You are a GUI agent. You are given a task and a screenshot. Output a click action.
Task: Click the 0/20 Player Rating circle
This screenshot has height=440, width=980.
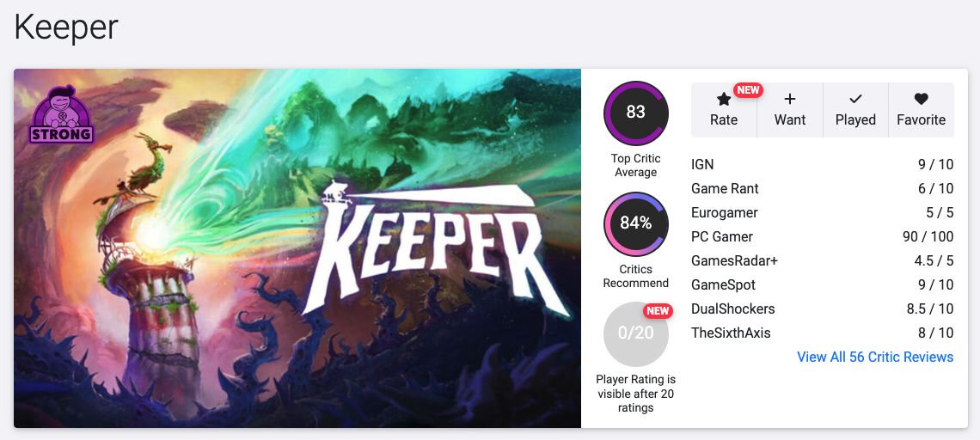[x=635, y=333]
